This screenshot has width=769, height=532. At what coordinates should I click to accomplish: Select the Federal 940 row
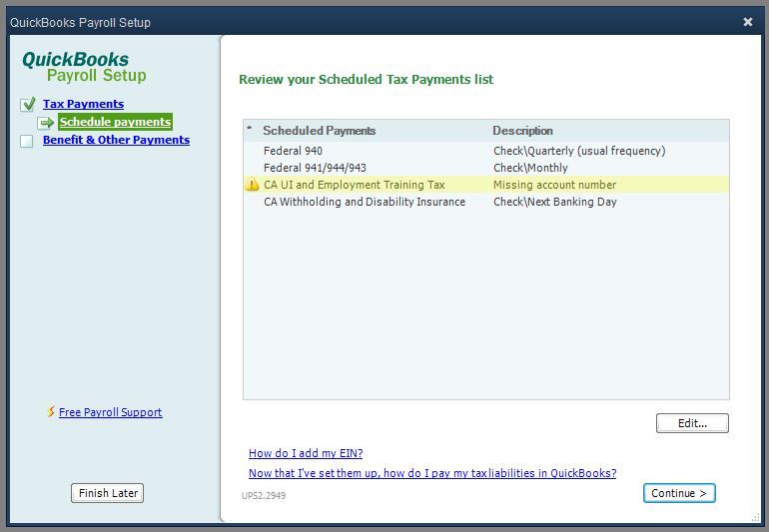(x=486, y=151)
